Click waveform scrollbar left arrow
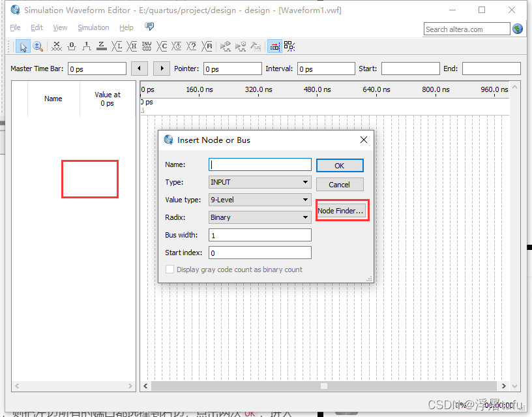This screenshot has width=532, height=417. click(145, 386)
